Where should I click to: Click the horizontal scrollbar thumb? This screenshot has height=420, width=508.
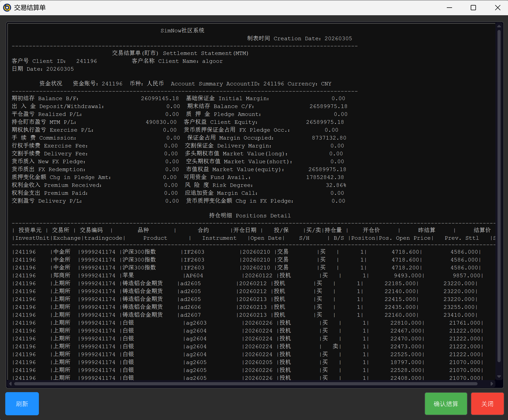tap(246, 384)
